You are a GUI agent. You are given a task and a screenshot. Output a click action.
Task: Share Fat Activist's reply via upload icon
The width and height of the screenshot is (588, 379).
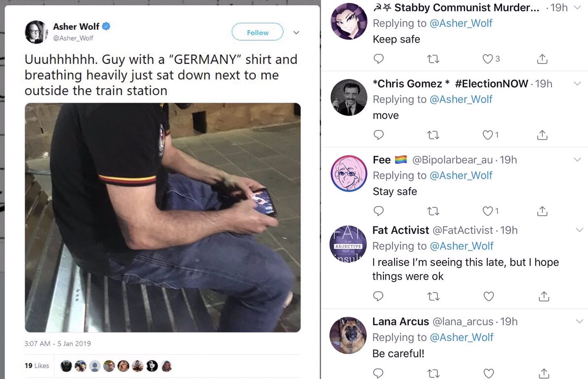[x=543, y=296]
